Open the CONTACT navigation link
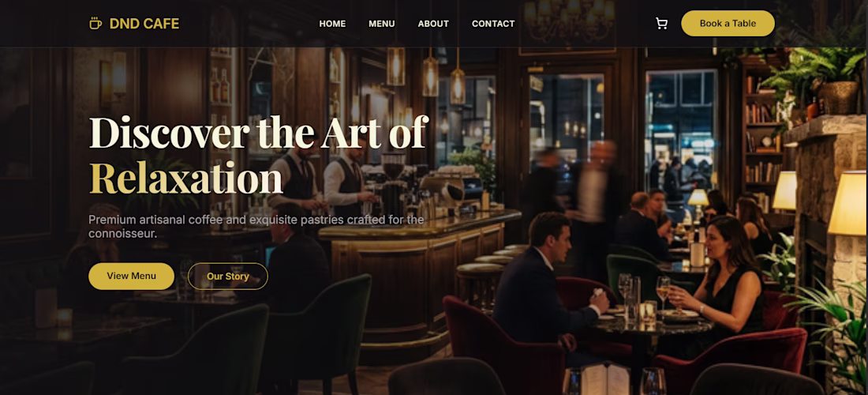 click(x=492, y=24)
